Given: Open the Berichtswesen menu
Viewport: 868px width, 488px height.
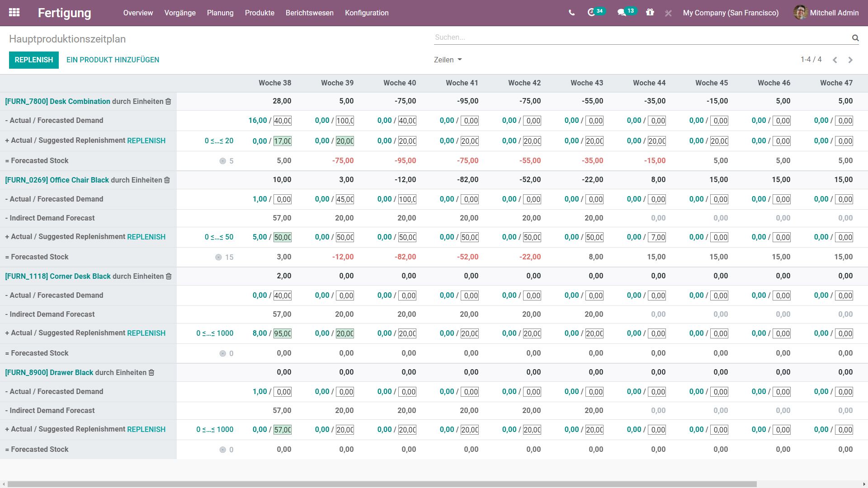Looking at the screenshot, I should pyautogui.click(x=309, y=13).
